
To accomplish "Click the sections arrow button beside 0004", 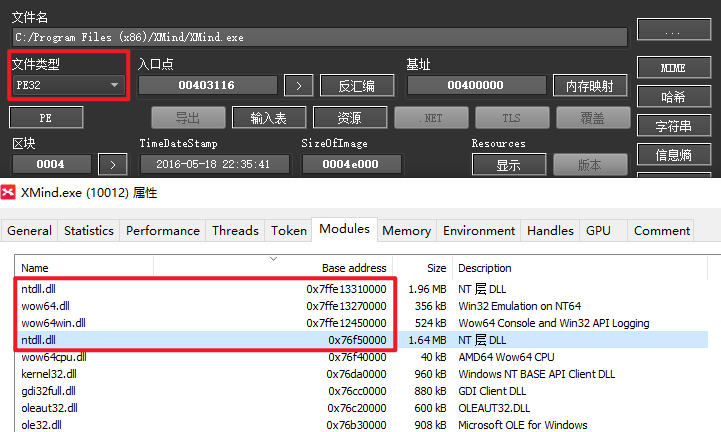I will 113,164.
